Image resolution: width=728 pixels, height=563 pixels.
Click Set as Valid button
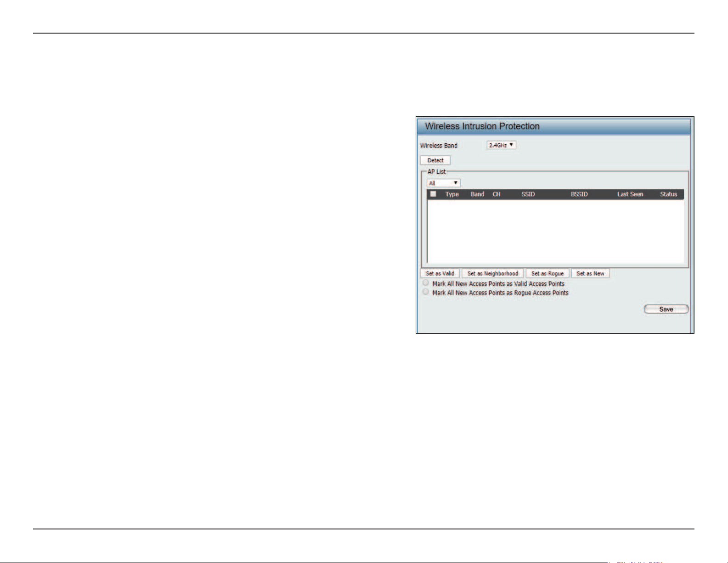coord(440,273)
